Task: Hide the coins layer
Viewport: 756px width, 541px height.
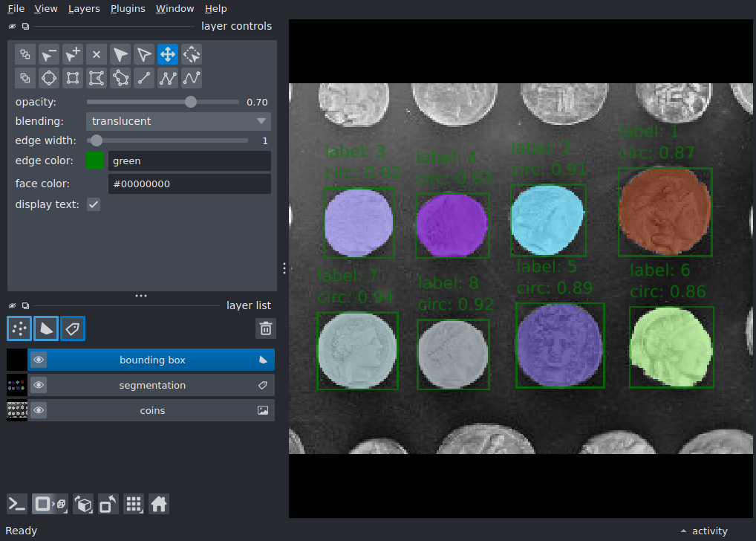Action: [39, 410]
